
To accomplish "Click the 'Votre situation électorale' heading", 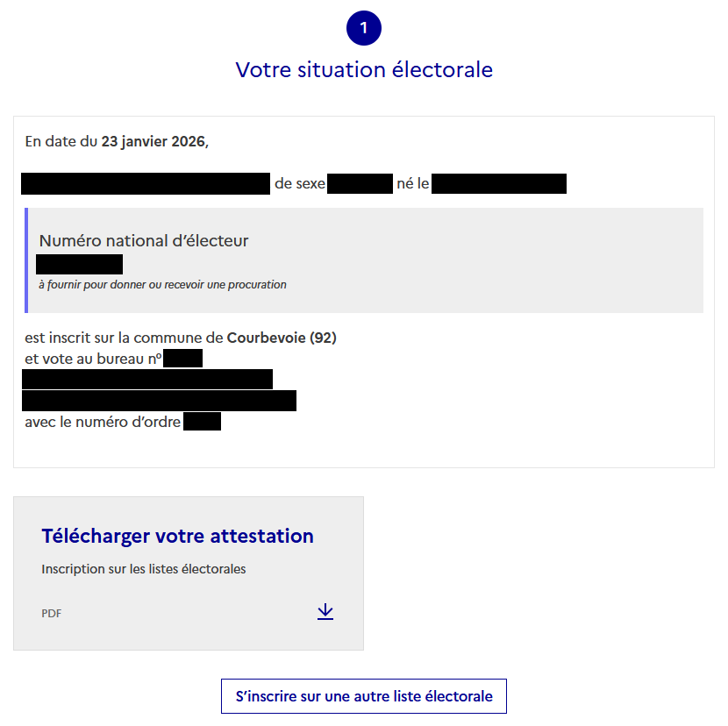I will tap(364, 69).
